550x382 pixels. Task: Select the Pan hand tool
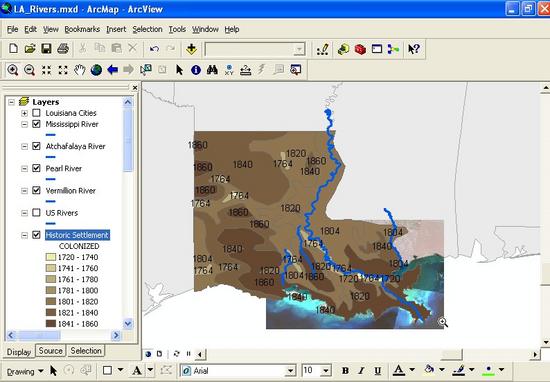point(80,70)
